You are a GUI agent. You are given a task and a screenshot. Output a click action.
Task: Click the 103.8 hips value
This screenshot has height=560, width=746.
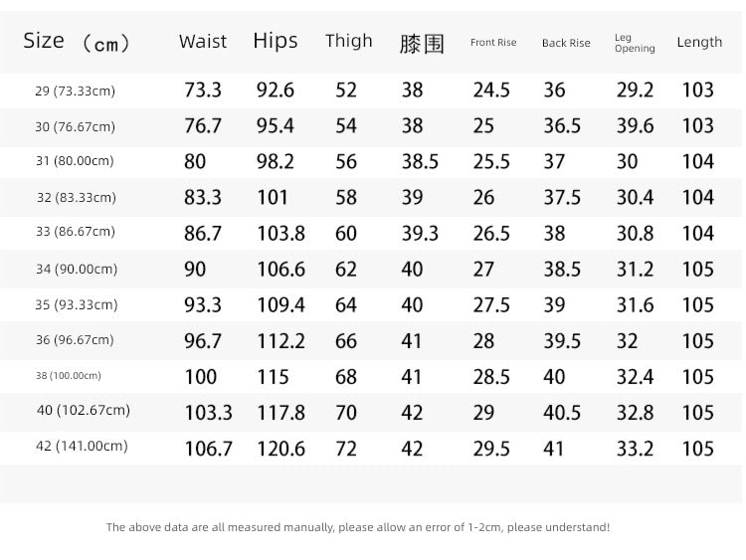tap(281, 233)
